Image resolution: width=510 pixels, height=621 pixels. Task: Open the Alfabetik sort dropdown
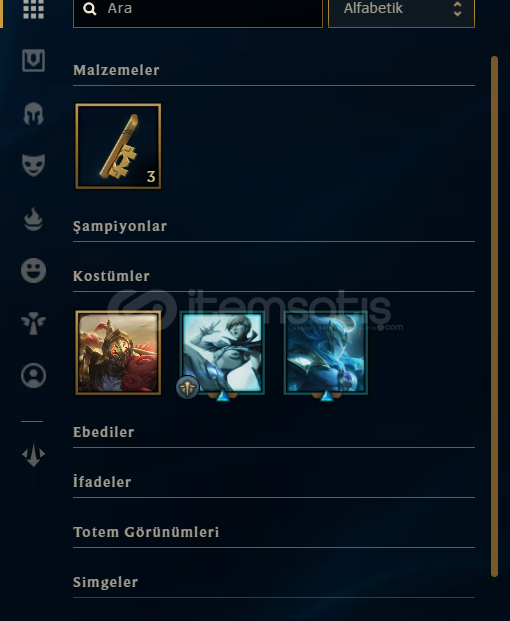coord(402,11)
